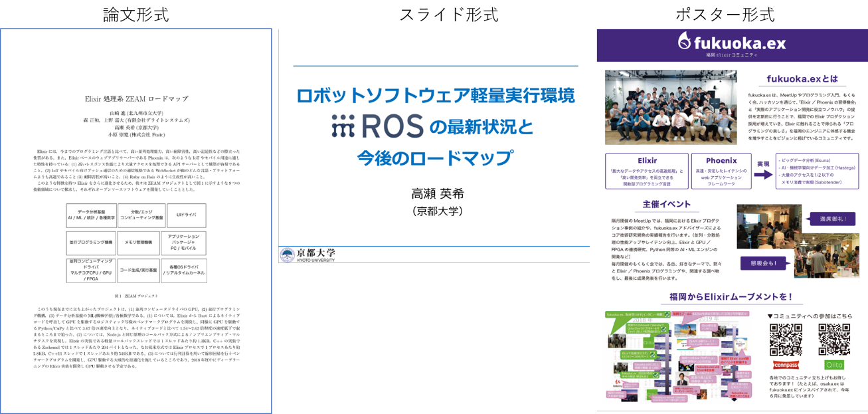
Task: Click the Qiita QR code
Action: [x=834, y=340]
